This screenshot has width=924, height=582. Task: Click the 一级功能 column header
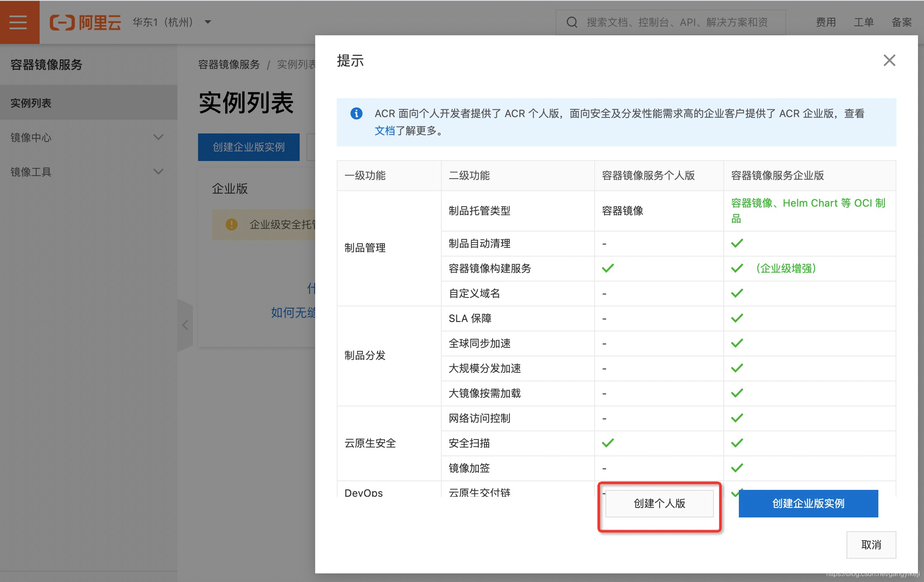click(x=389, y=176)
